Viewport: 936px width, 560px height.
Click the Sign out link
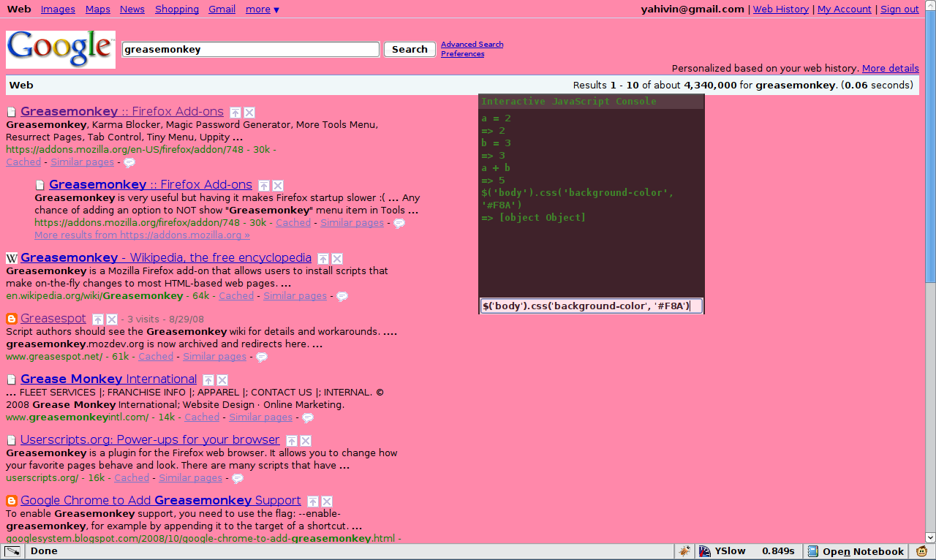click(899, 10)
